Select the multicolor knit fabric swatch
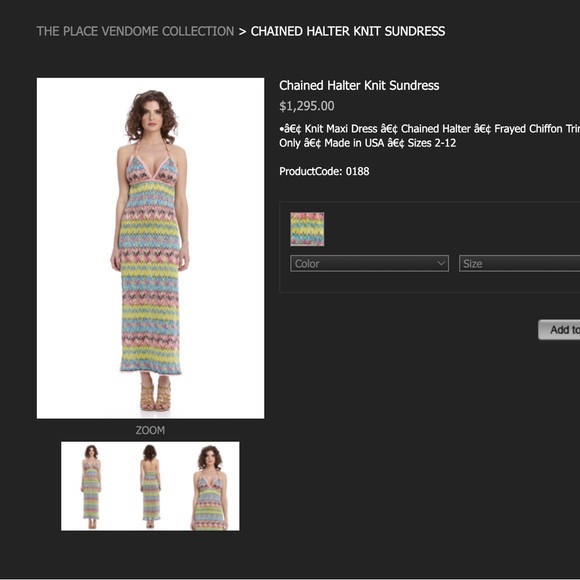The image size is (580, 580). coord(307,229)
